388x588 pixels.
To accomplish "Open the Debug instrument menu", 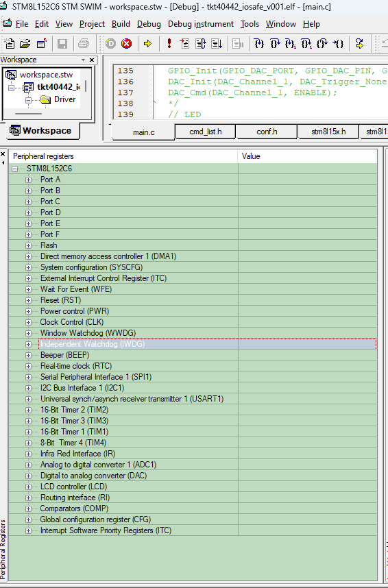I will pos(201,24).
